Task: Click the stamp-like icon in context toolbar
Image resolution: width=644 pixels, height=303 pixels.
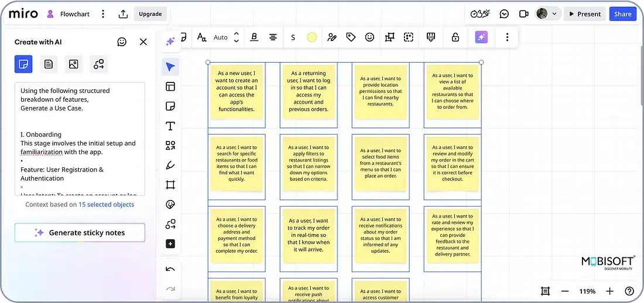Action: coord(431,37)
